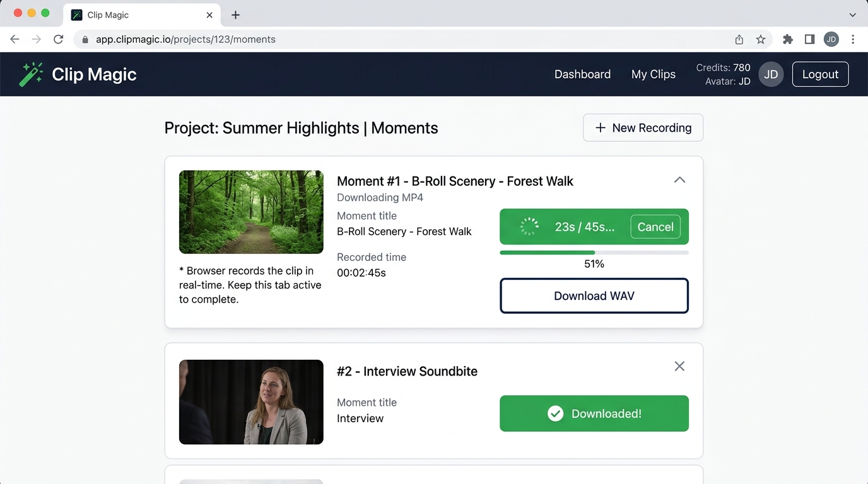Click the Moment #1 Forest Walk heading
The width and height of the screenshot is (868, 484).
(455, 181)
